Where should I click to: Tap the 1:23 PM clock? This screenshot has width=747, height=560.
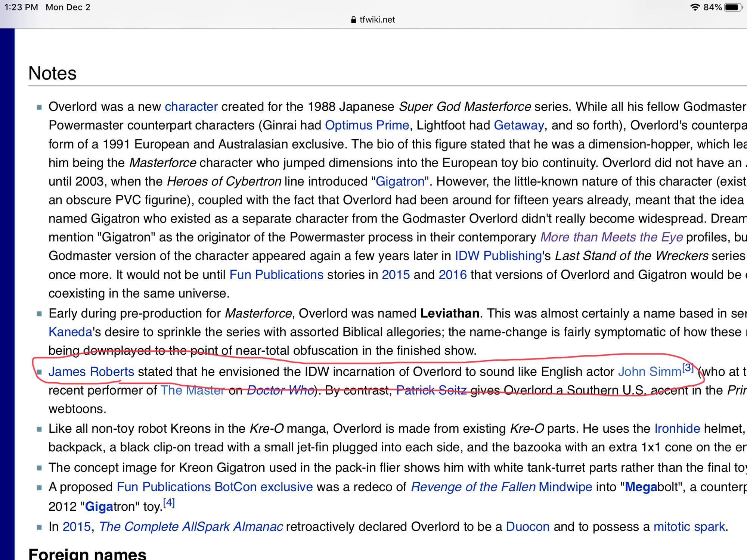pyautogui.click(x=21, y=7)
